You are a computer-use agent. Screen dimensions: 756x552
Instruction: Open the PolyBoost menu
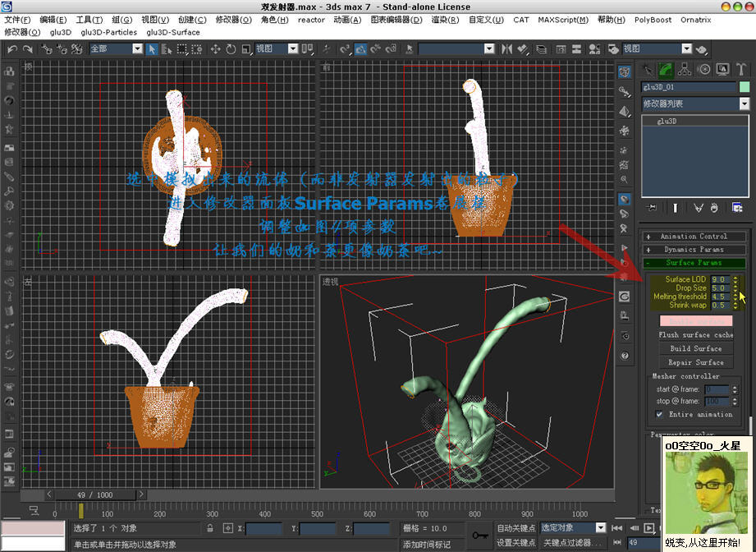[653, 20]
